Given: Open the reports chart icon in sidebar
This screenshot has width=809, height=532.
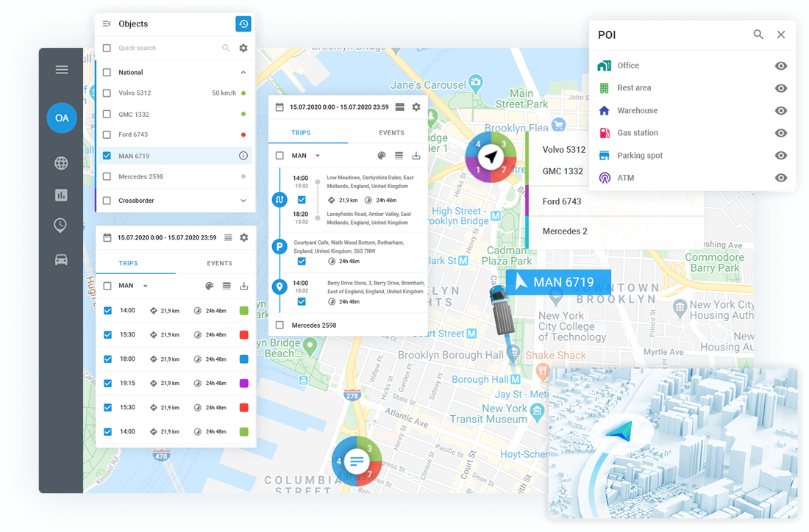Looking at the screenshot, I should 61,195.
